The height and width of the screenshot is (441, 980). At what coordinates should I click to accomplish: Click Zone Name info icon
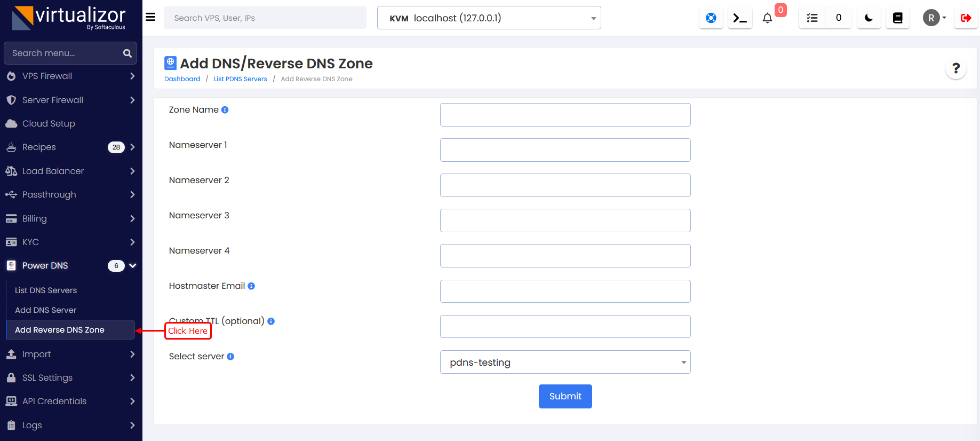[225, 110]
